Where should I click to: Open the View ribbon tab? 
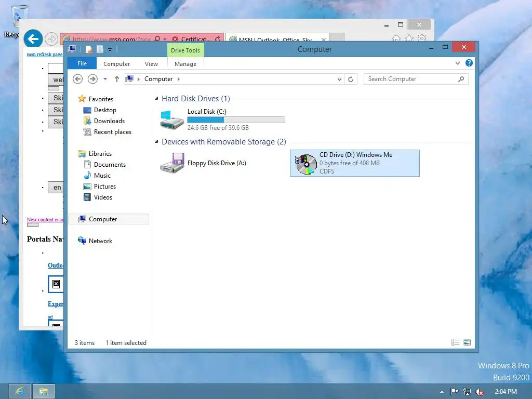coord(151,64)
